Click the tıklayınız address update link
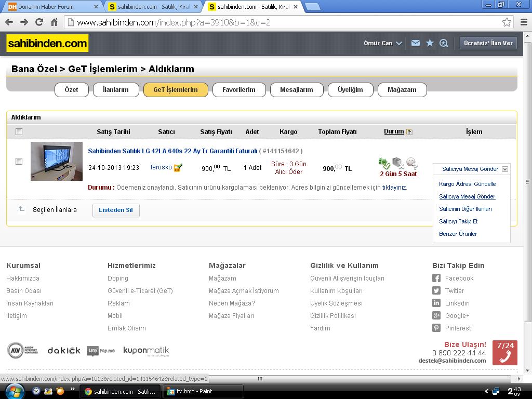Viewport: 532px width, 399px height. click(394, 187)
